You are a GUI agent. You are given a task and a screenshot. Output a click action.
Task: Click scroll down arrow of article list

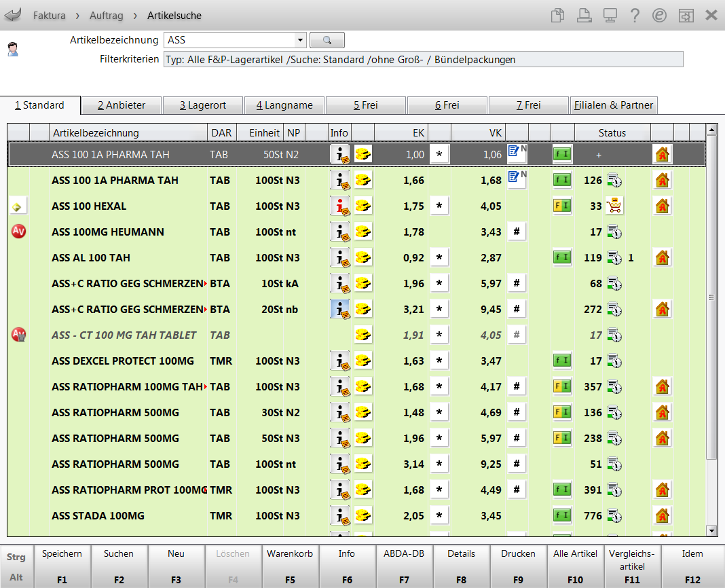(x=711, y=531)
